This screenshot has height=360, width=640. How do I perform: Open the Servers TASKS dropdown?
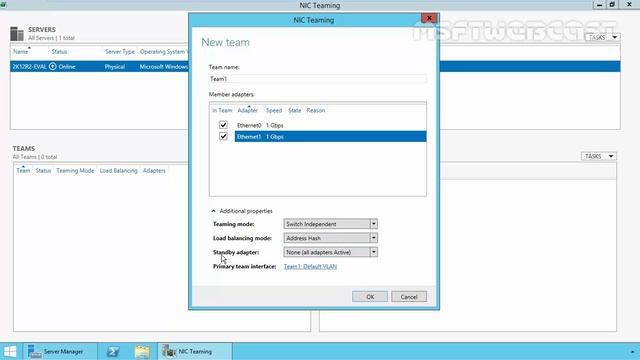point(602,38)
